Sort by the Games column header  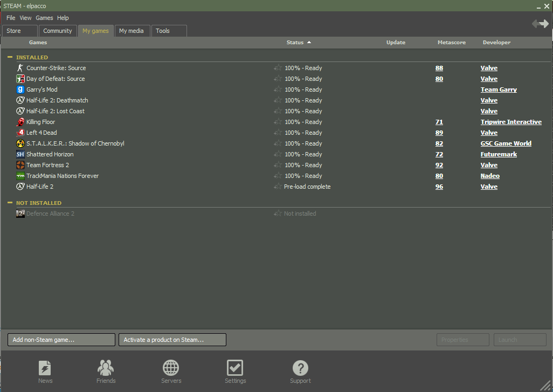tap(38, 43)
